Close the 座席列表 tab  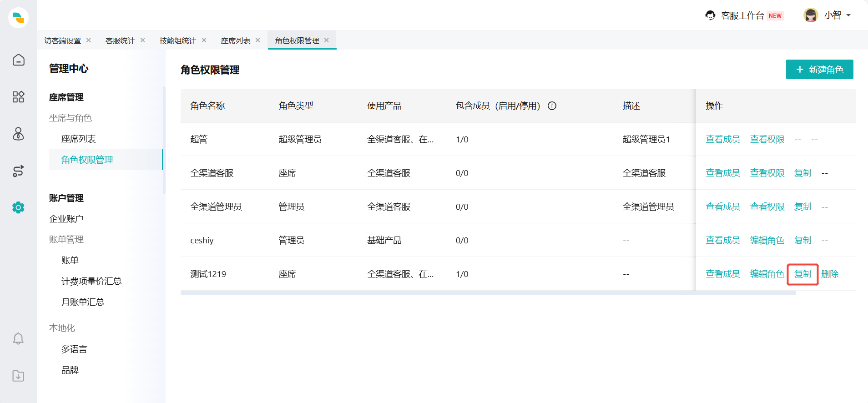click(x=258, y=40)
